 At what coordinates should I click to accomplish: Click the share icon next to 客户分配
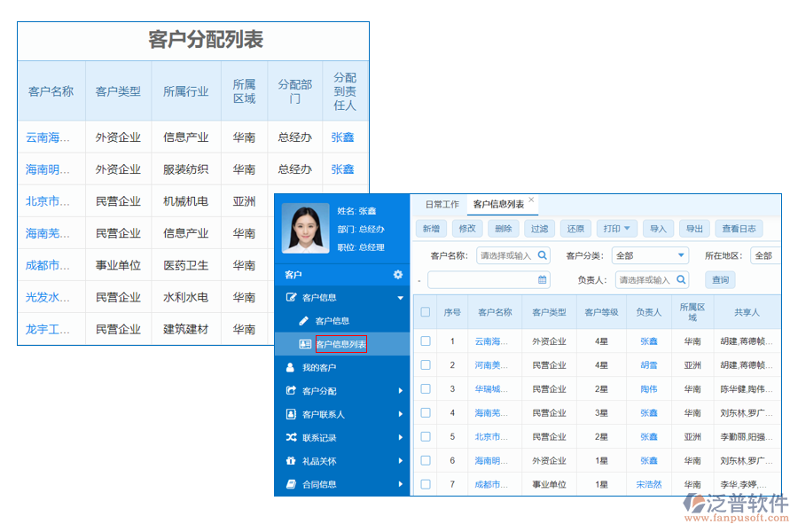click(289, 390)
